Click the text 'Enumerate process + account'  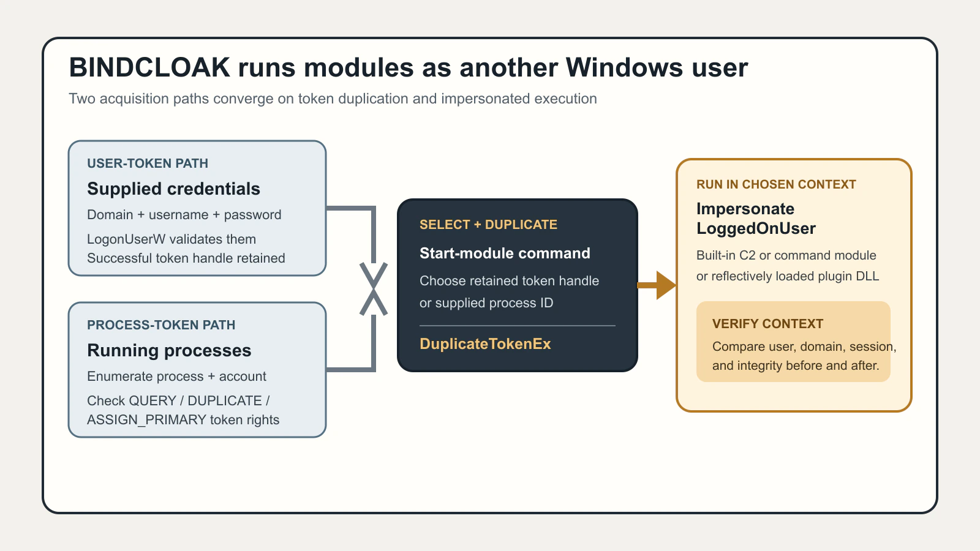pyautogui.click(x=176, y=377)
